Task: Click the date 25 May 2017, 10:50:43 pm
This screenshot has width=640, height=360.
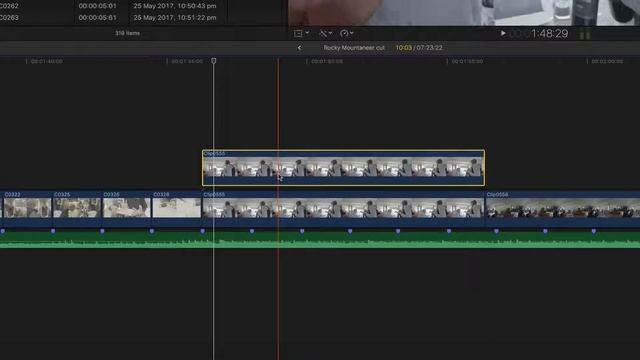Action: pyautogui.click(x=175, y=6)
